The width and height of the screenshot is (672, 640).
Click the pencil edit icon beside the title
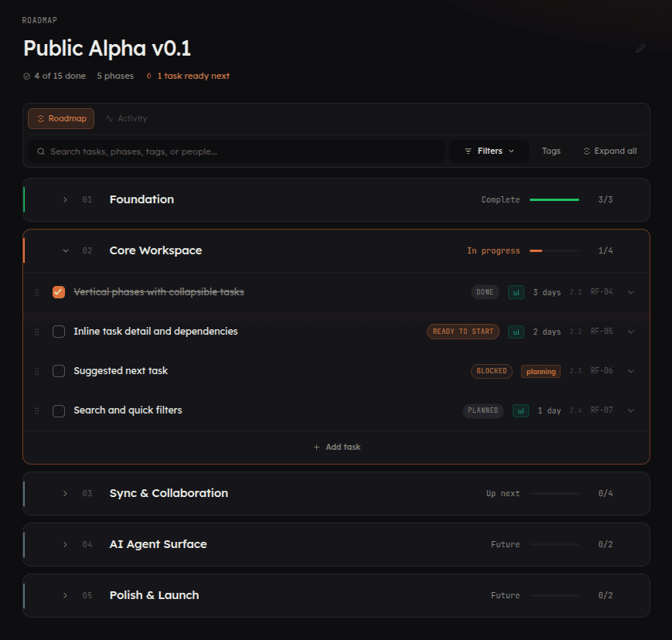point(640,49)
